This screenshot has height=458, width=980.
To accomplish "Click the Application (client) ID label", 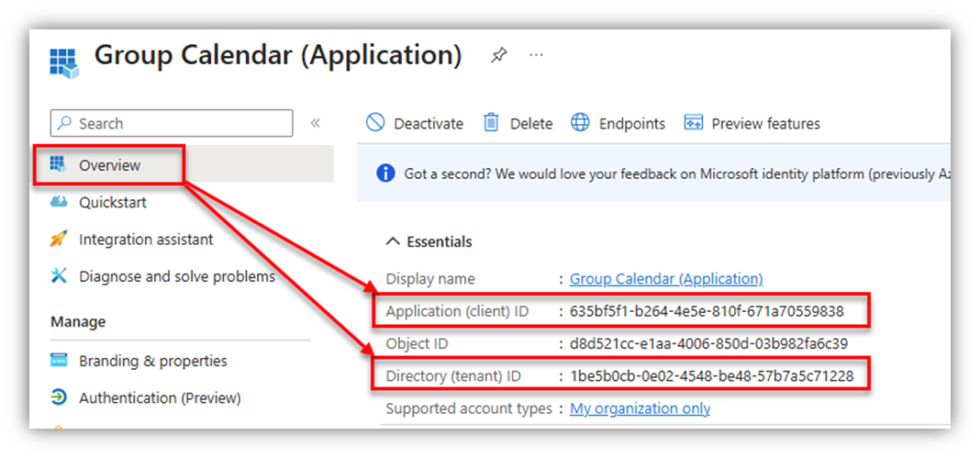I will tap(458, 311).
